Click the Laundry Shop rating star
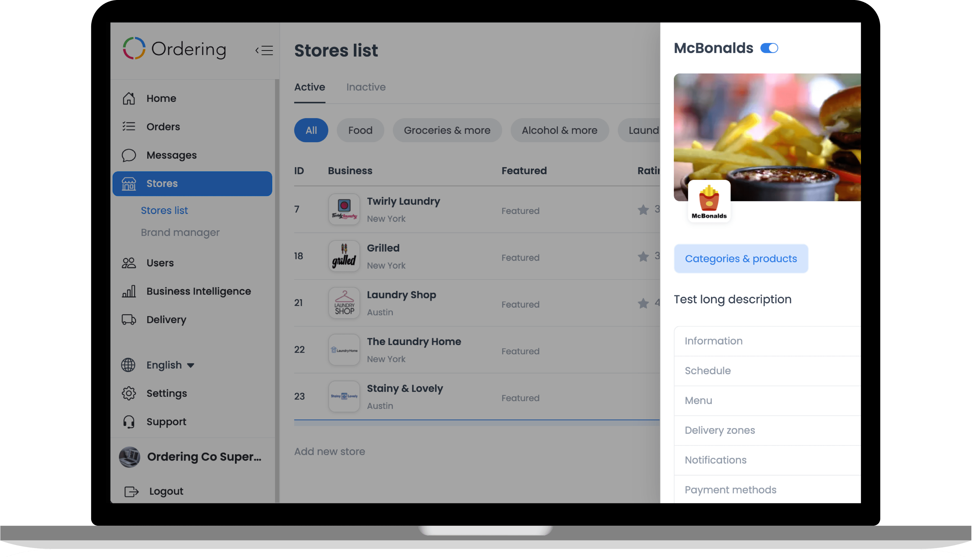Screen dimensions: 980x557 pyautogui.click(x=643, y=303)
